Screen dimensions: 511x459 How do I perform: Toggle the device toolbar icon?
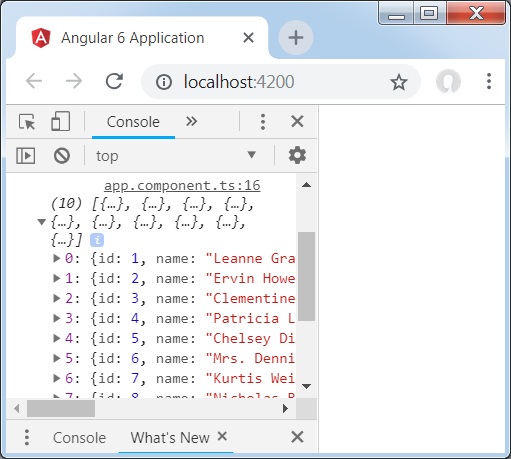click(x=60, y=121)
